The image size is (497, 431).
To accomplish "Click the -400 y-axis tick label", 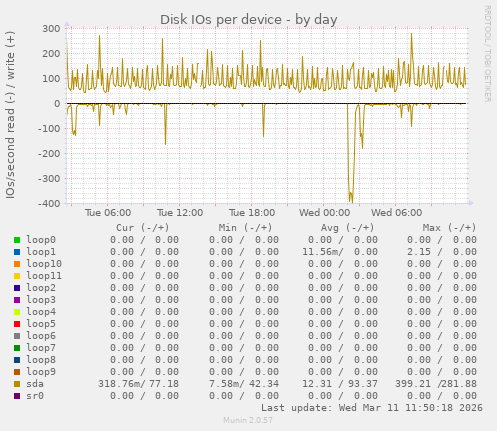I will click(x=49, y=203).
